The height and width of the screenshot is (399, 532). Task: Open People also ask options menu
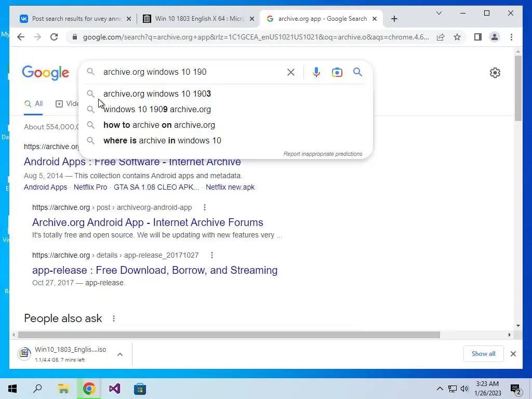114,318
